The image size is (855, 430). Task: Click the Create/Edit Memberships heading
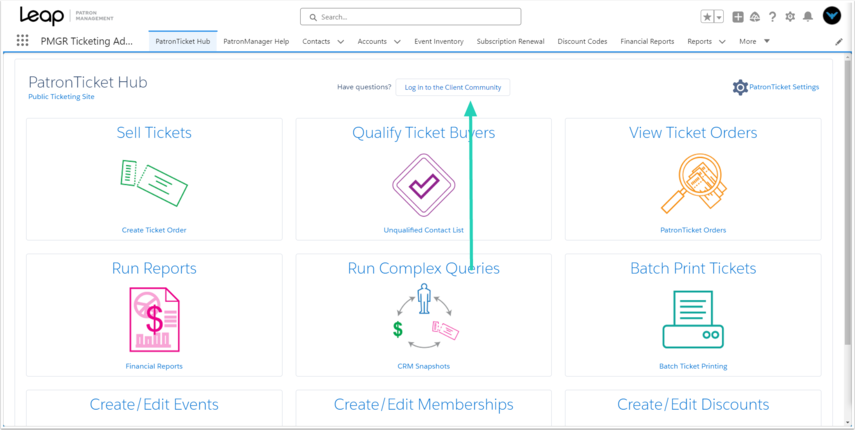point(424,404)
